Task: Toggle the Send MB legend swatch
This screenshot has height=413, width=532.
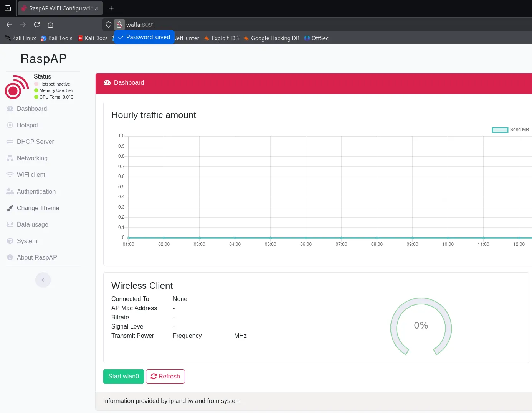Action: (500, 130)
